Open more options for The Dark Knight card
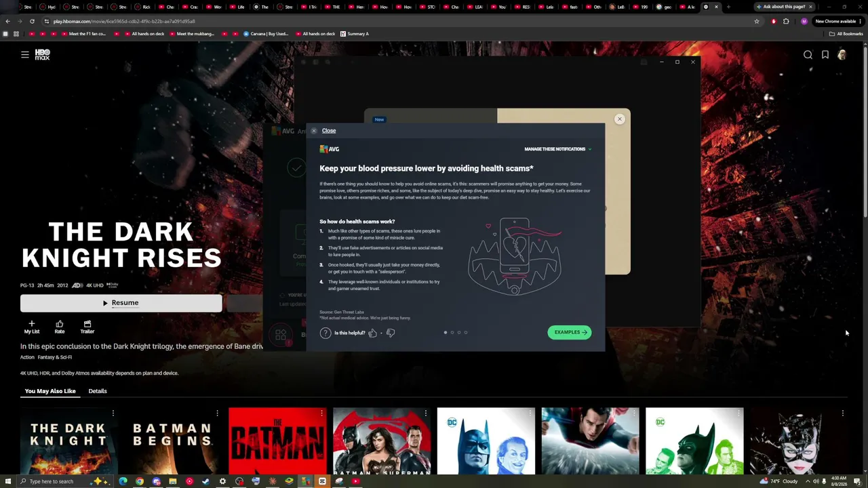This screenshot has width=868, height=488. click(x=113, y=413)
